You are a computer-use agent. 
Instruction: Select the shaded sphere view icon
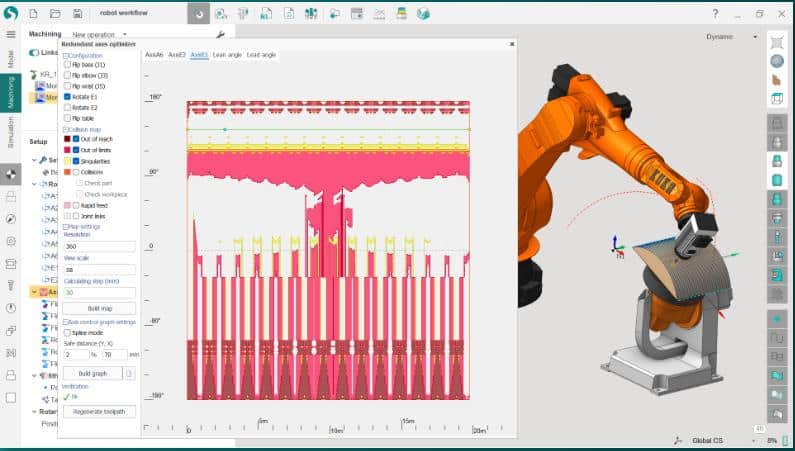coord(777,61)
